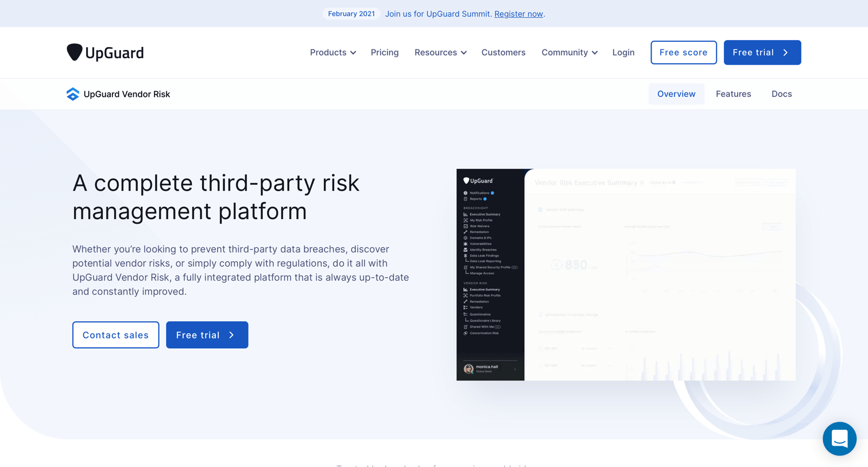Click the hero headline text

click(216, 197)
